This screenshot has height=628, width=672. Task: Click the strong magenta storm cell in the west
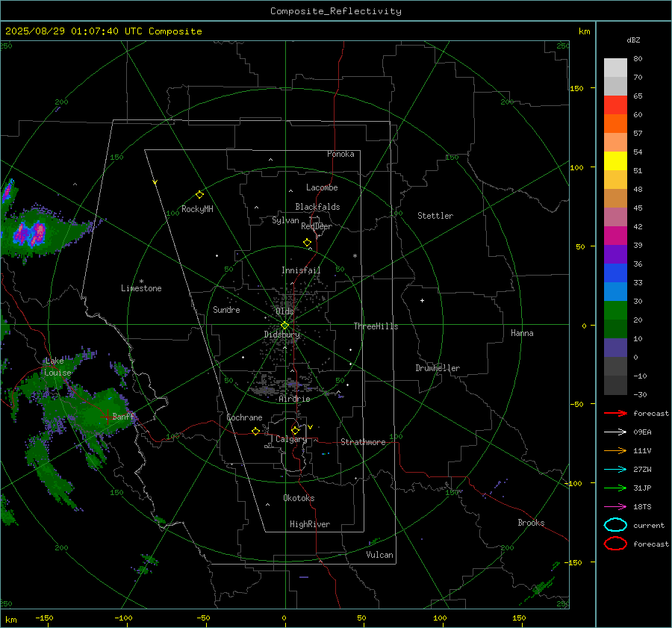pyautogui.click(x=30, y=234)
